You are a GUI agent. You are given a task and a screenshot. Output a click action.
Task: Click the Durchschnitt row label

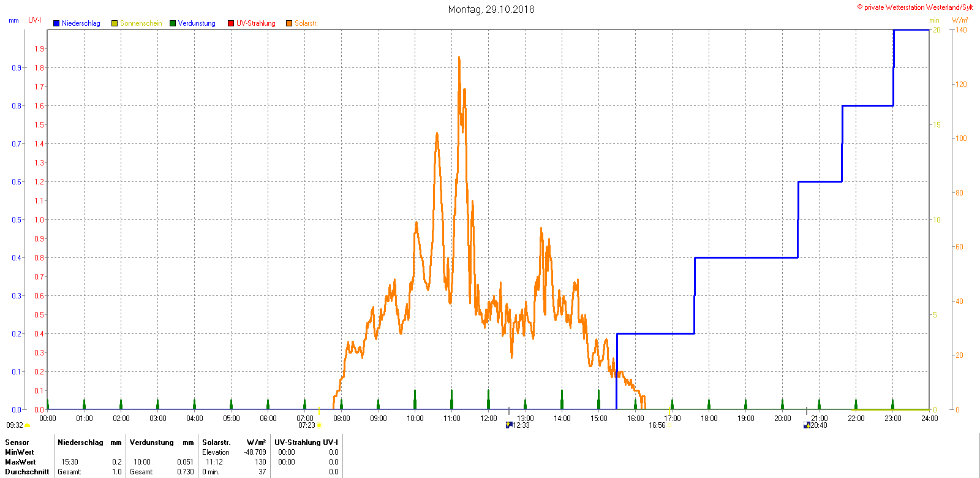[27, 472]
